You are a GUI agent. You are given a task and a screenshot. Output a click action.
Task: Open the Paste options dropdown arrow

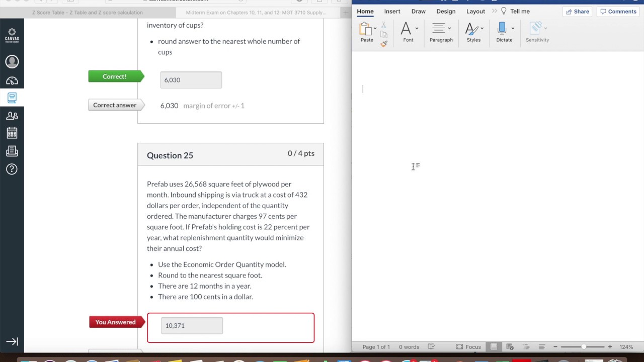coord(375,29)
